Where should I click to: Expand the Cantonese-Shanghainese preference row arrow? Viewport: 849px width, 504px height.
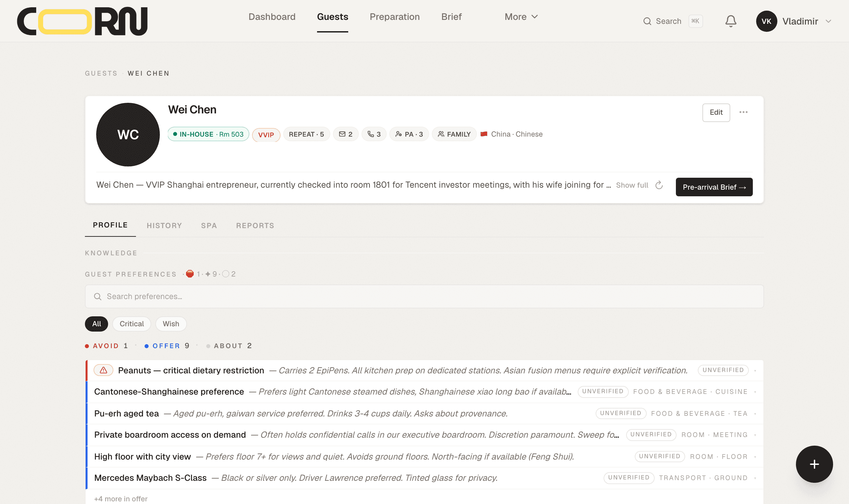[x=755, y=392]
